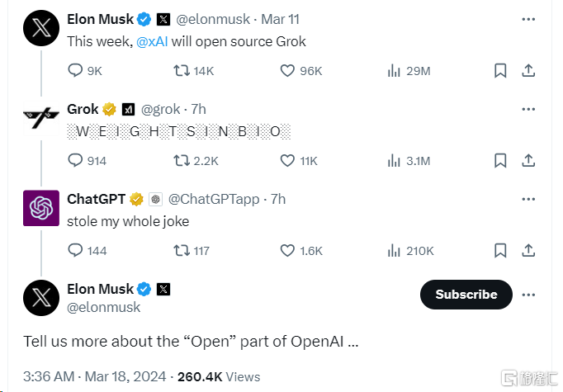Screen dimensions: 563x392
Task: Open more options beside the Subscribe button
Action: [x=528, y=295]
